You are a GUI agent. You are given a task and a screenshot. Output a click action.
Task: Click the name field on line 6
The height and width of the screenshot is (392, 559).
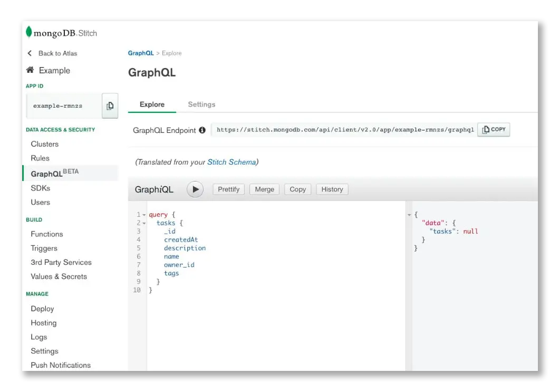pos(171,256)
